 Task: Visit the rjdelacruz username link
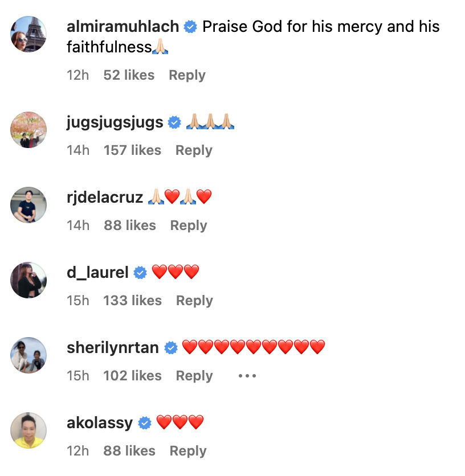pyautogui.click(x=105, y=198)
